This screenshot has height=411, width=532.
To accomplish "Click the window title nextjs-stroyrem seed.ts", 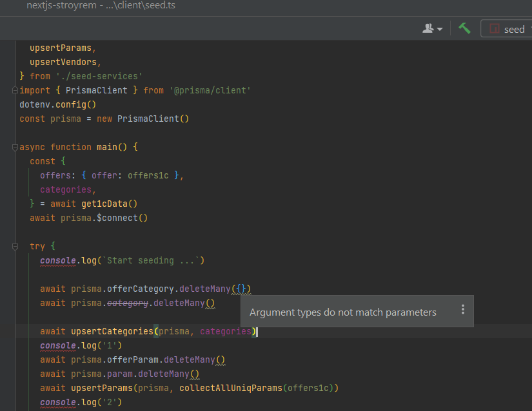I will (x=101, y=5).
